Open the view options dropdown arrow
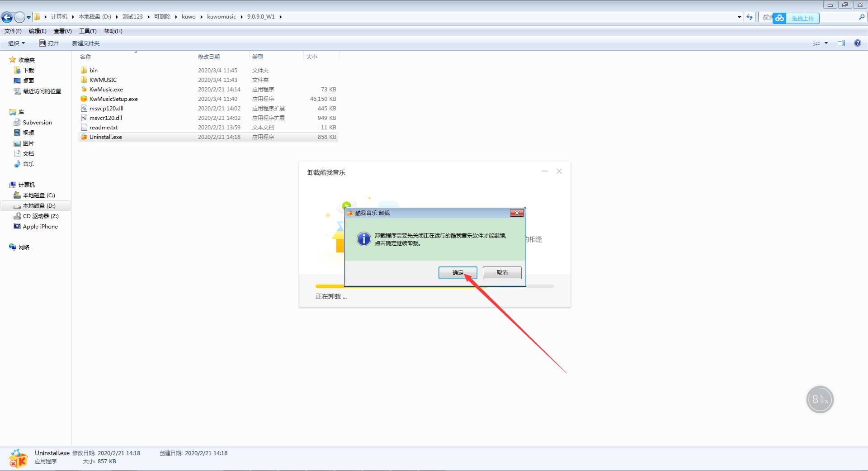The width and height of the screenshot is (868, 471). tap(826, 43)
